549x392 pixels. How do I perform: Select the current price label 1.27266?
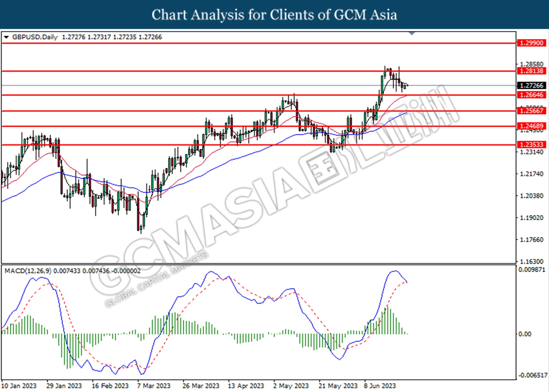(x=531, y=86)
